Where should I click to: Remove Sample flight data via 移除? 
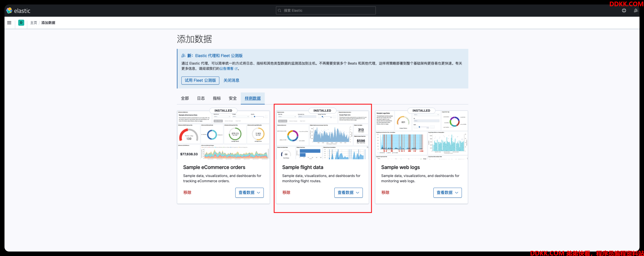click(x=286, y=193)
